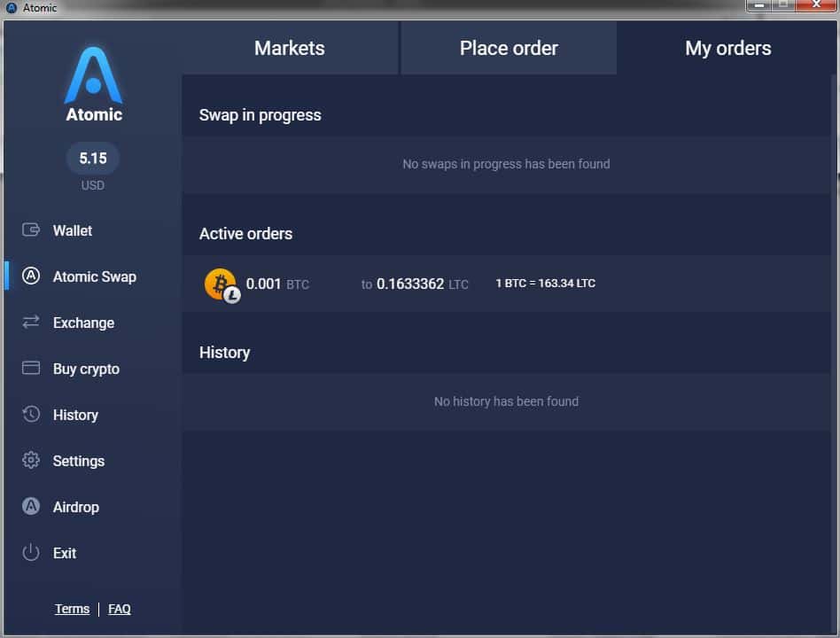
Task: Click the 5.15 balance badge
Action: point(93,158)
